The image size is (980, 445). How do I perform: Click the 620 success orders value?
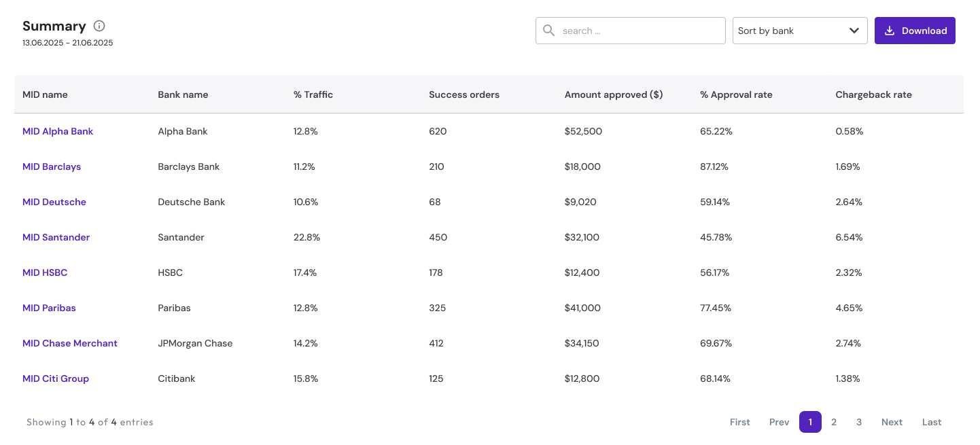(438, 131)
